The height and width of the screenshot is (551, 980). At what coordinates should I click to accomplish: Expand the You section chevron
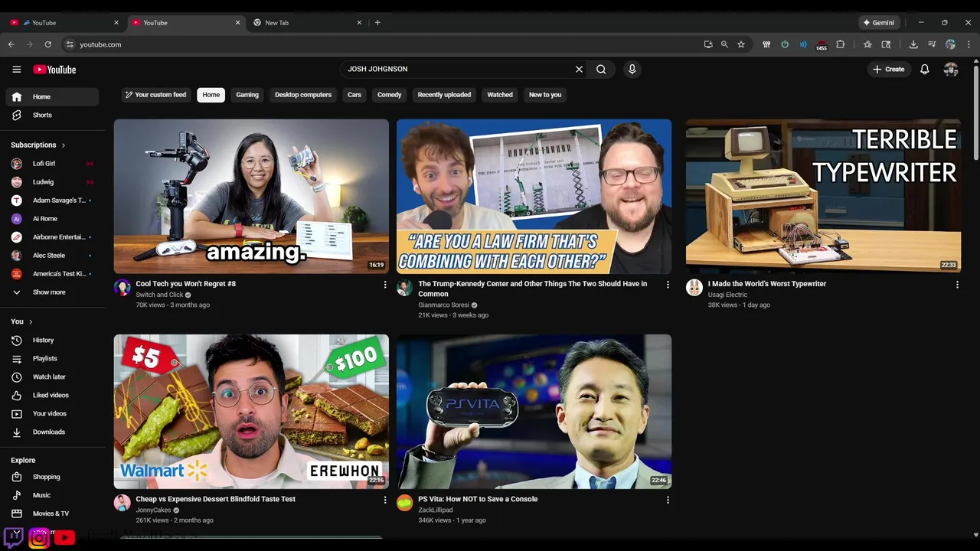31,321
